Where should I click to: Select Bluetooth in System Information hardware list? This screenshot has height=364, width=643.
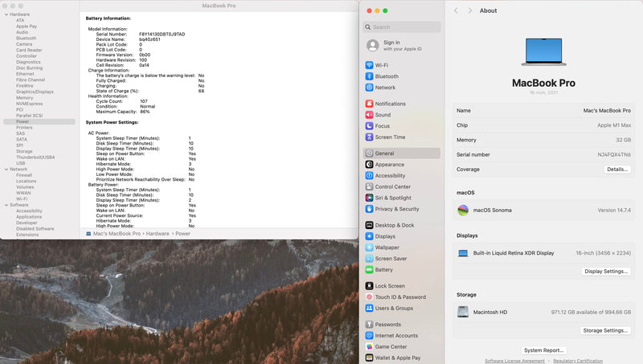pos(27,38)
